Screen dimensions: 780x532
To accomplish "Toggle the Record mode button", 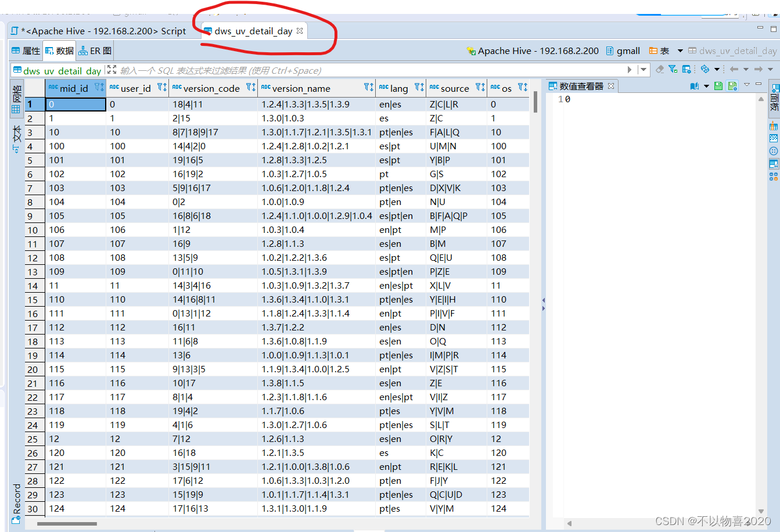I will tap(16, 503).
